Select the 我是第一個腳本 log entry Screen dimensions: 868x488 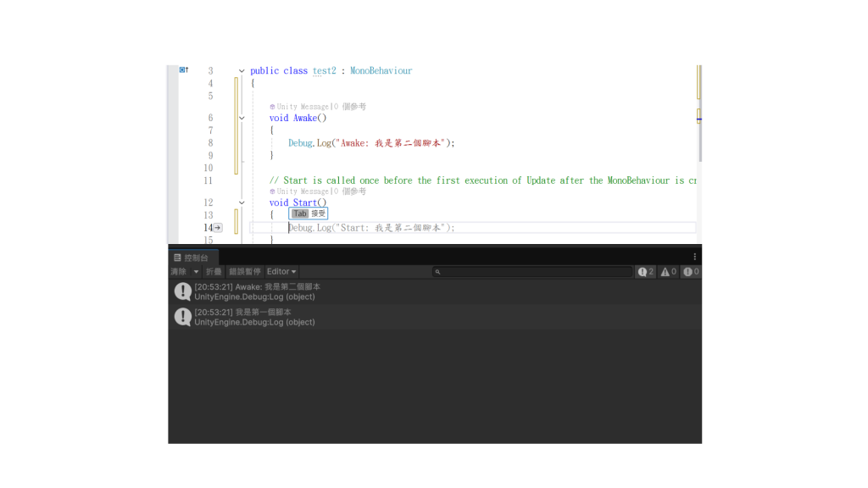[x=435, y=317]
